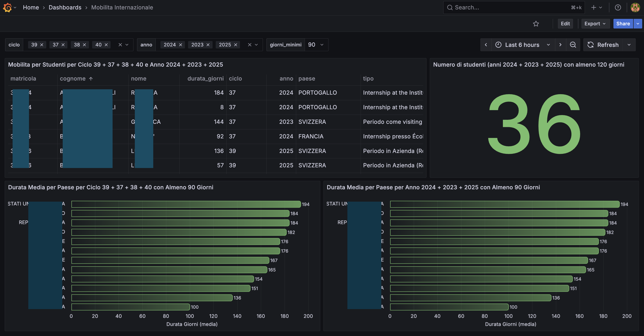The image size is (644, 336).
Task: Remove 2023 from the anno filter
Action: click(208, 45)
